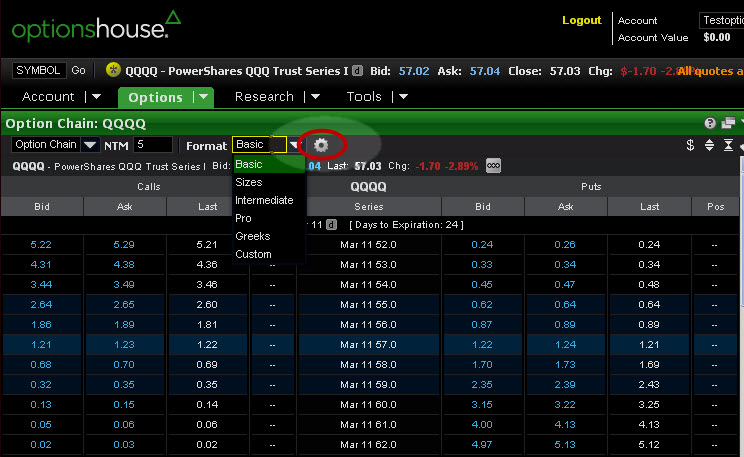
Task: Click the yellow asterisk icon beside QQQQ
Action: [113, 70]
